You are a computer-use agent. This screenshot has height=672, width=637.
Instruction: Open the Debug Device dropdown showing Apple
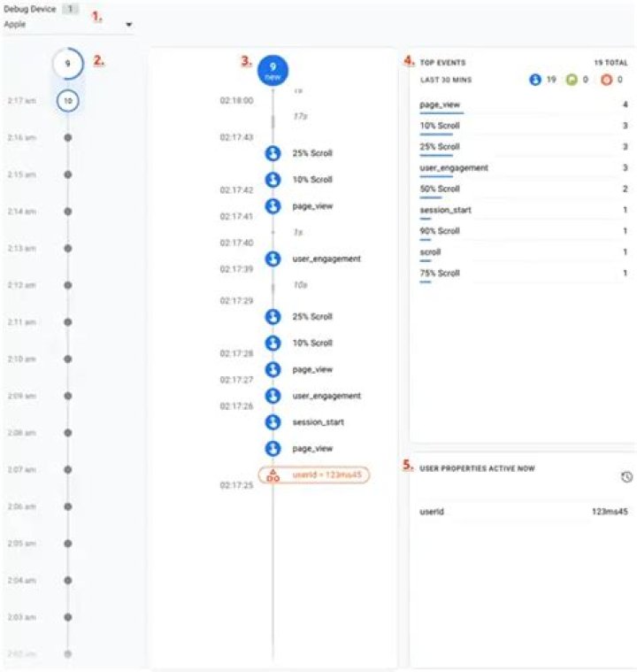click(68, 25)
